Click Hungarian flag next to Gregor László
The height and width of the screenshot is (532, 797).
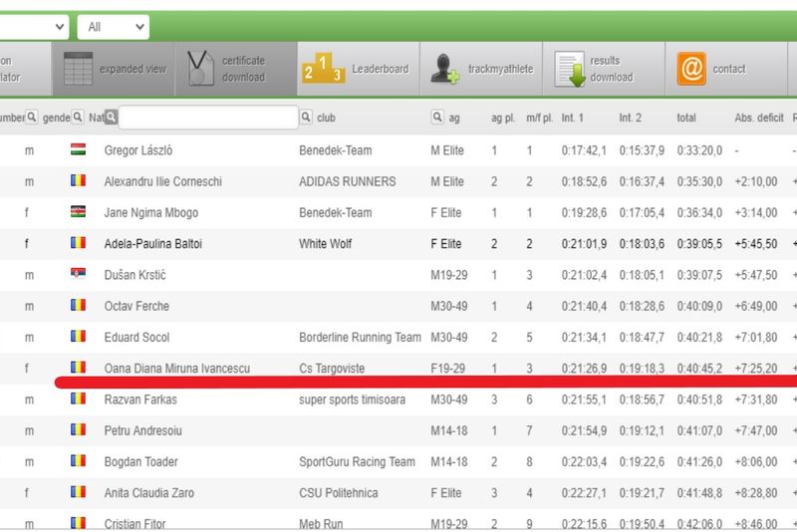coord(78,150)
